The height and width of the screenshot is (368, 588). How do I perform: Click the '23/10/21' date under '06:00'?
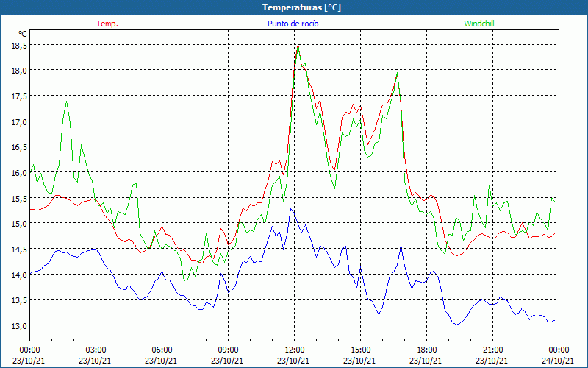[x=162, y=361]
